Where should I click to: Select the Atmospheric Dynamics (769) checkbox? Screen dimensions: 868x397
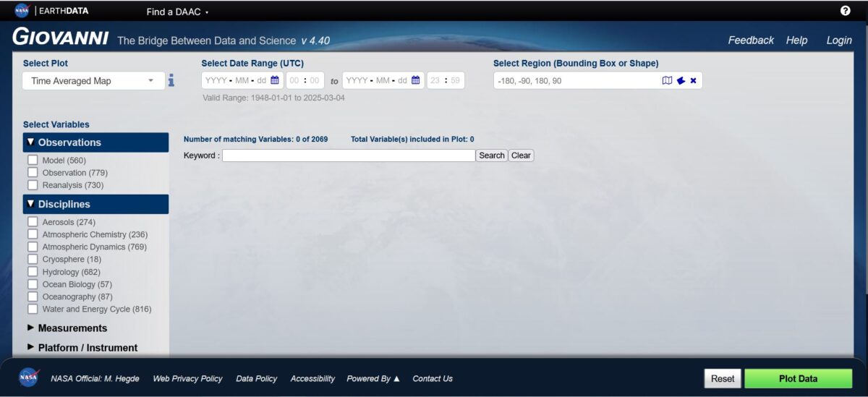click(x=33, y=247)
